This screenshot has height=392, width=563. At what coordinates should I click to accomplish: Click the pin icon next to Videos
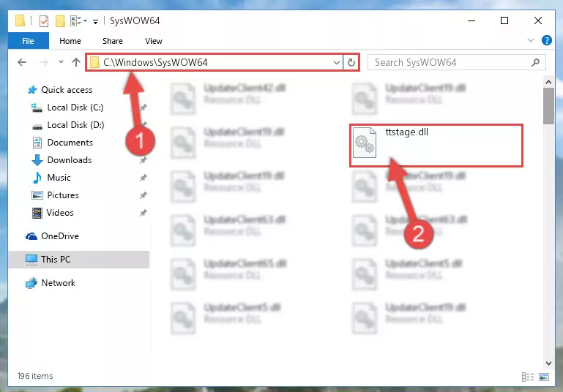[x=143, y=213]
